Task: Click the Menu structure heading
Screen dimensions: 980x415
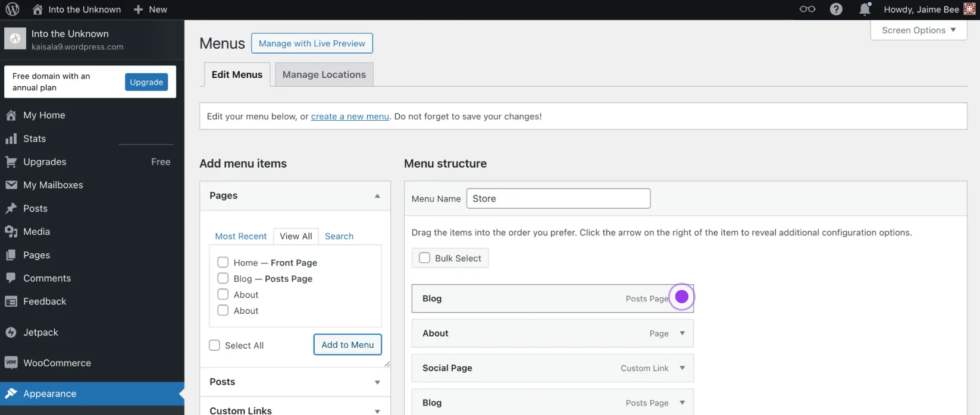Action: tap(445, 164)
